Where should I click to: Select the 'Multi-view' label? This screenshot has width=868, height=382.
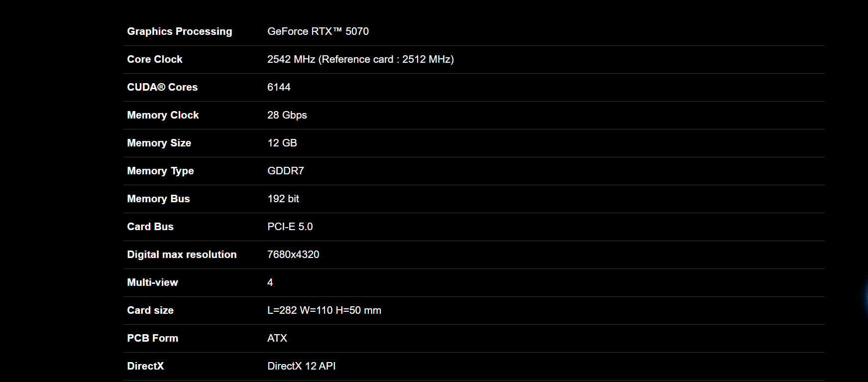coord(152,282)
